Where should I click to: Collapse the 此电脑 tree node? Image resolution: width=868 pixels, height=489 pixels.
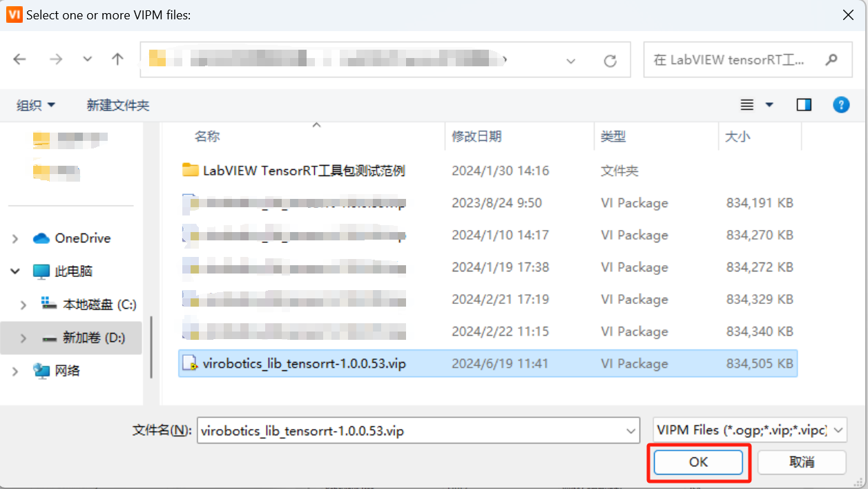[x=15, y=271]
